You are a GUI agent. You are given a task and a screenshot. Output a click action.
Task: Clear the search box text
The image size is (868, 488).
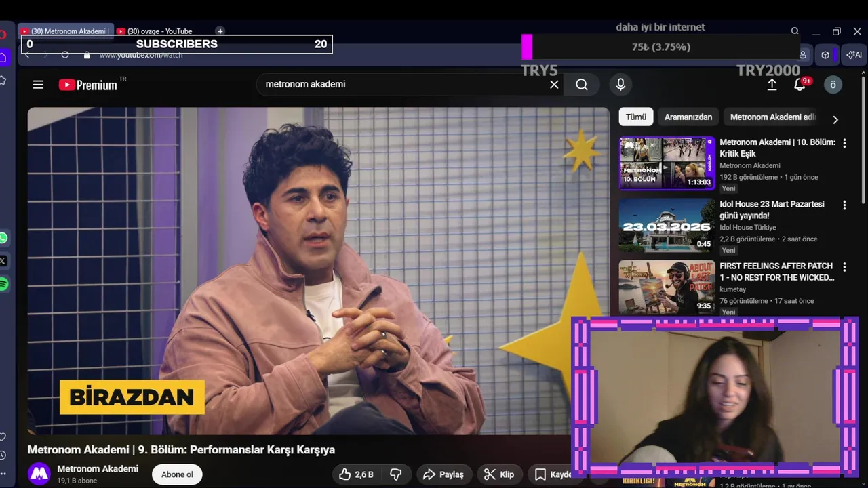(554, 85)
